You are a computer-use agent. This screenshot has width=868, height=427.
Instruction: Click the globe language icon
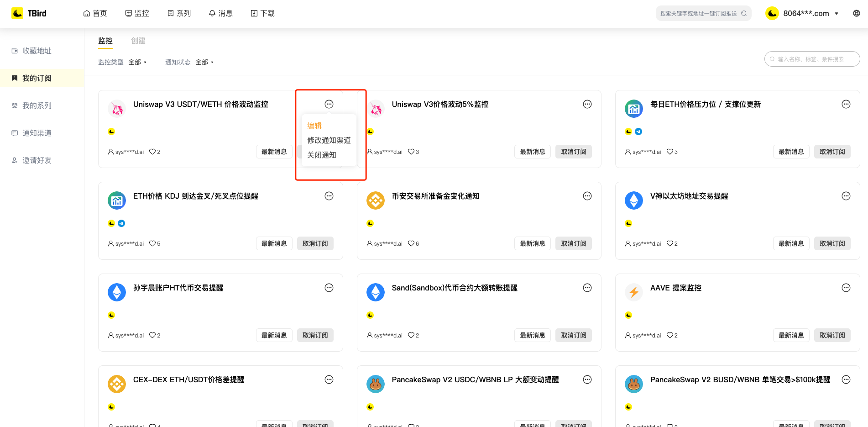click(856, 13)
